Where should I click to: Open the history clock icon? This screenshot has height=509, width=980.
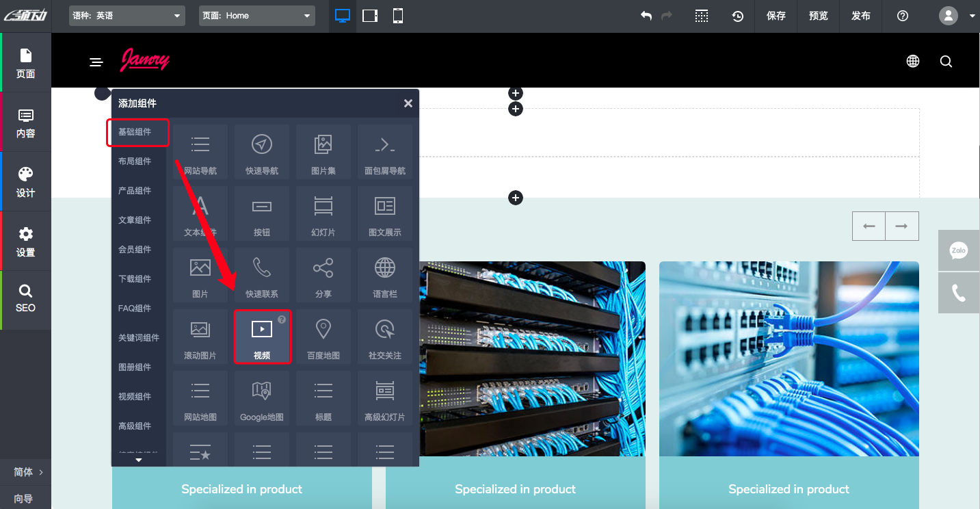(737, 16)
